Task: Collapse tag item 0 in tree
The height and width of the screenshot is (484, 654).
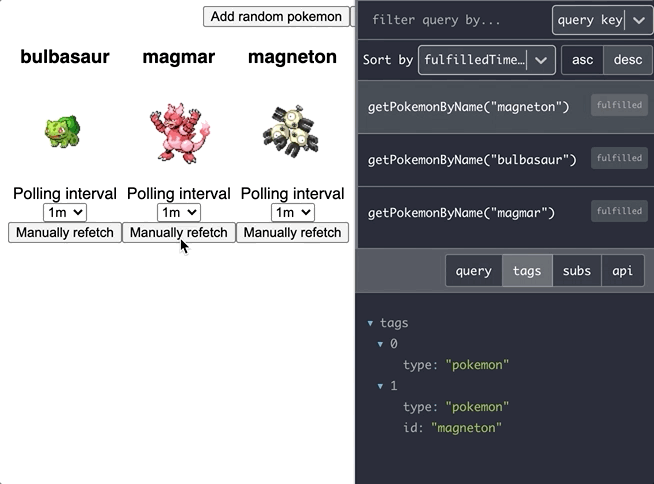Action: point(381,344)
